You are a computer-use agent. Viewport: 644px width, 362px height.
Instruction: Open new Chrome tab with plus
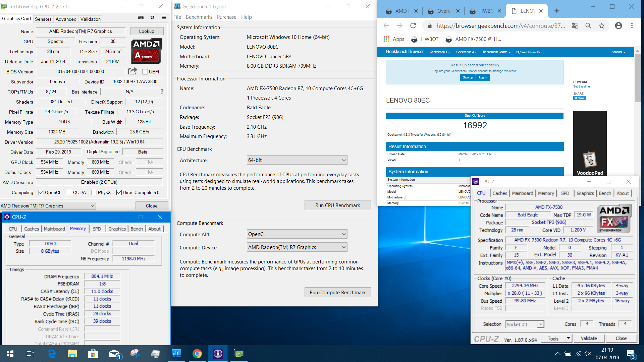(557, 11)
